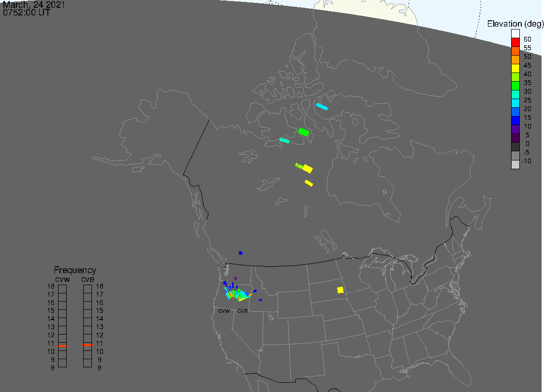The height and width of the screenshot is (392, 544).
Task: Pick the bright green elevation legend swatch
Action: [515, 86]
